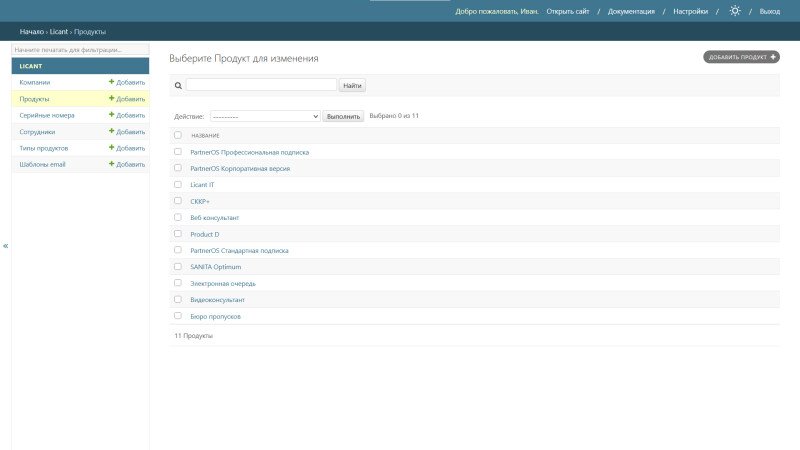
Task: Open the SANITA Optimum product link
Action: click(x=215, y=267)
